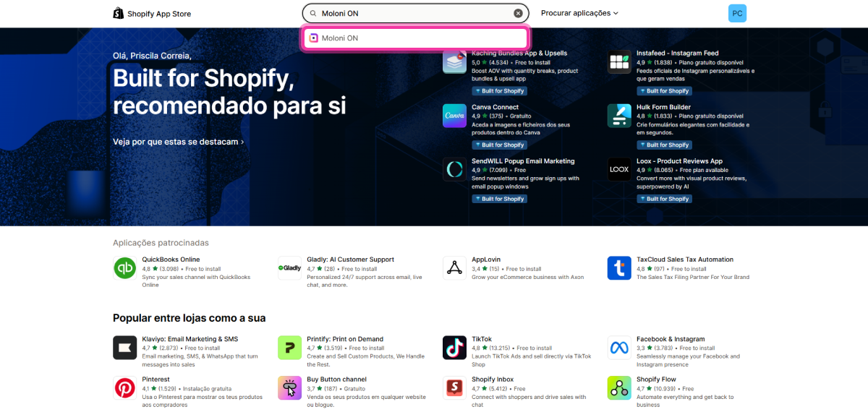Open SendWILL Popup Email Marketing title
The width and height of the screenshot is (868, 412).
523,161
